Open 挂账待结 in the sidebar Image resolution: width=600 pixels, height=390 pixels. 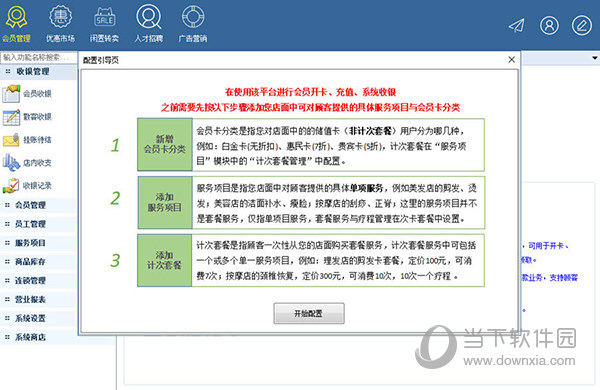[x=28, y=140]
